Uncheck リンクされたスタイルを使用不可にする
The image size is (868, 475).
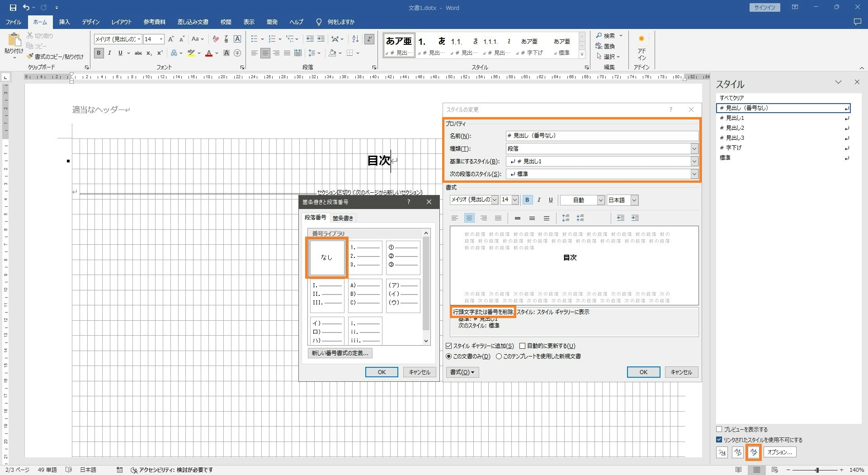pos(719,440)
